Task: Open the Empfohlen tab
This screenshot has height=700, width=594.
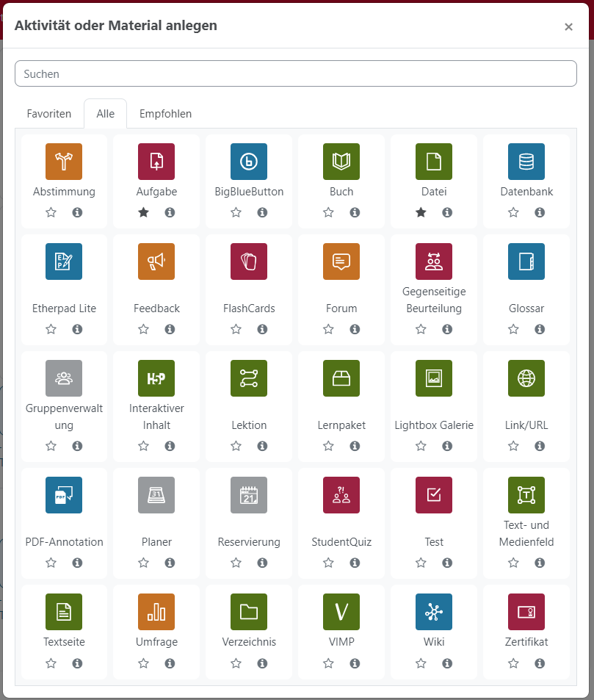Action: (165, 114)
